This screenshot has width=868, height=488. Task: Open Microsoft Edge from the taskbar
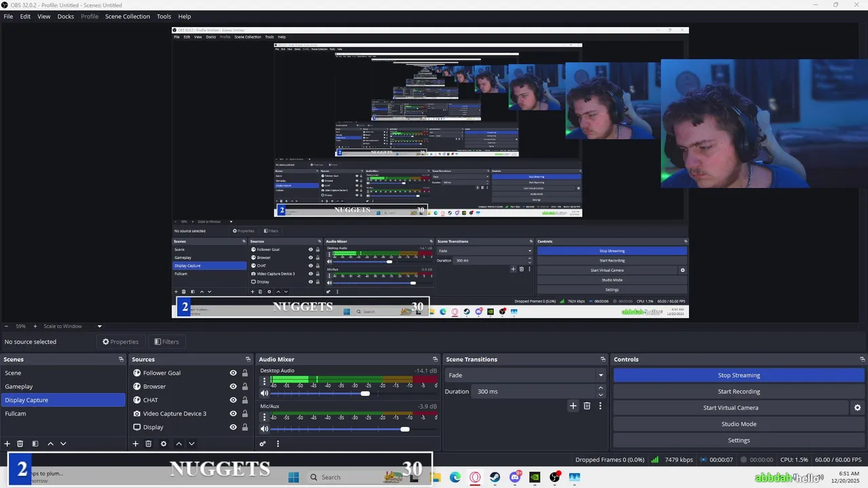455,477
